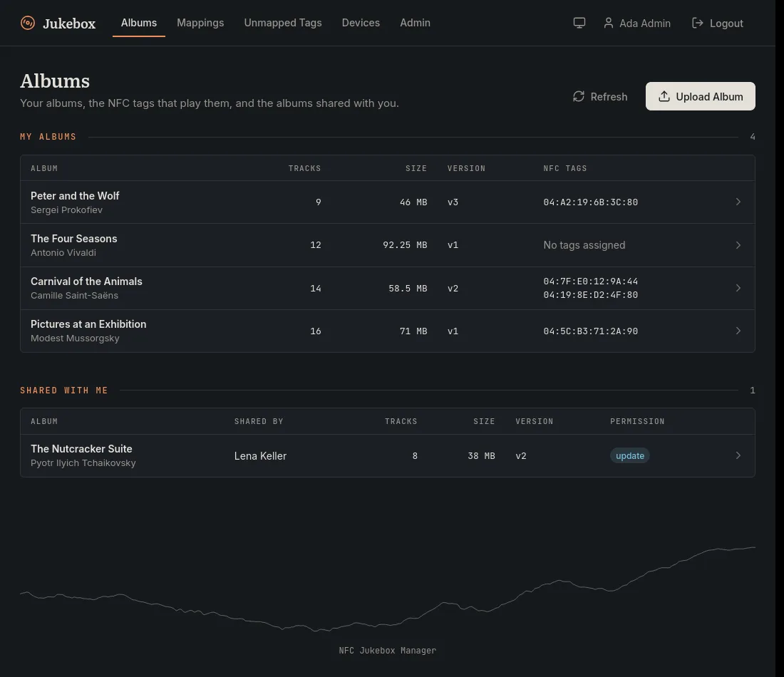
Task: Open the Albums tab
Action: point(139,23)
